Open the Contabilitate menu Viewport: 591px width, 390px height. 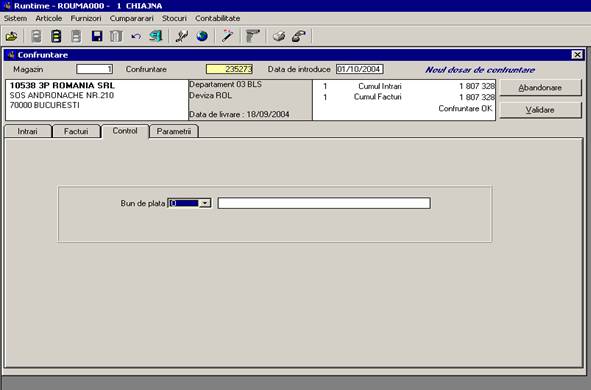coord(217,18)
